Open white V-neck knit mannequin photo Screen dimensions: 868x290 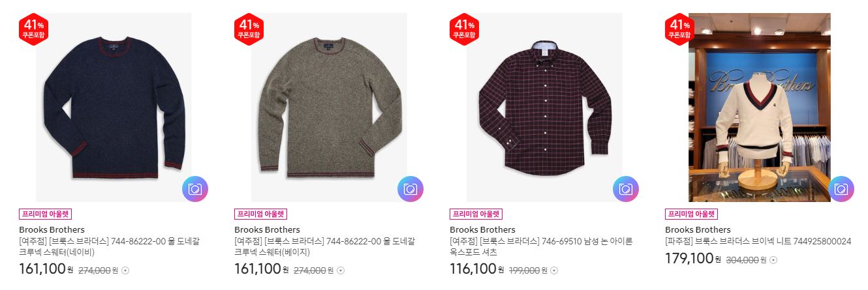tap(760, 108)
